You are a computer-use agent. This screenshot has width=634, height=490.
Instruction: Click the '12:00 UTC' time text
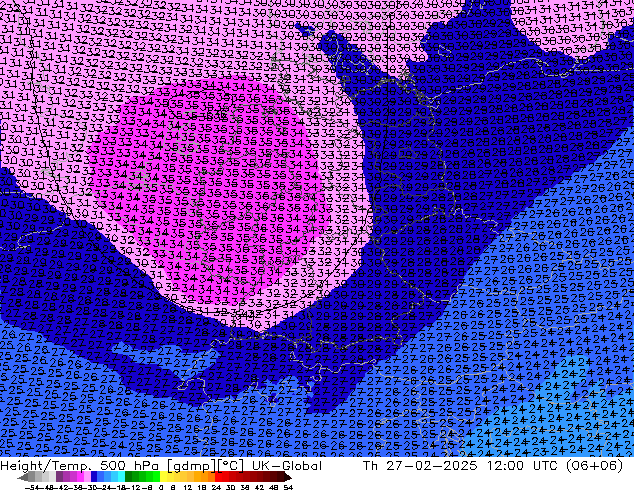524,466
